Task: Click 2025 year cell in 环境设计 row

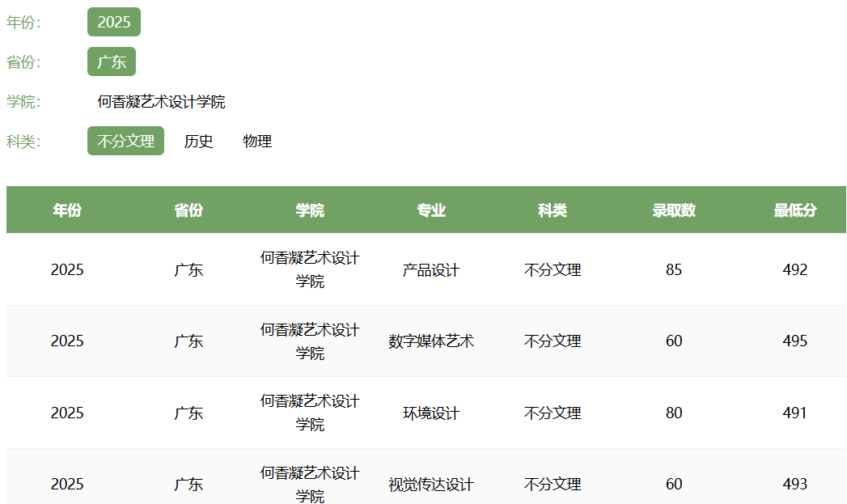Action: [x=67, y=413]
